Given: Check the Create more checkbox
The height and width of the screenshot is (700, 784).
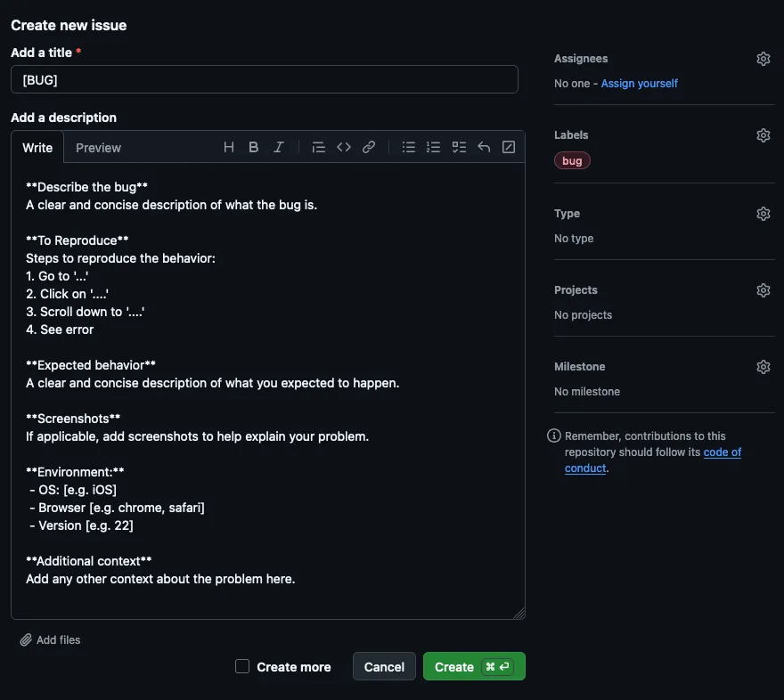Looking at the screenshot, I should coord(242,666).
